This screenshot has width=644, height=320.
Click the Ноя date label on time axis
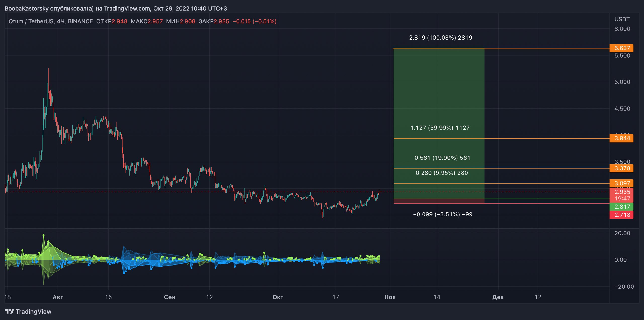tap(390, 297)
